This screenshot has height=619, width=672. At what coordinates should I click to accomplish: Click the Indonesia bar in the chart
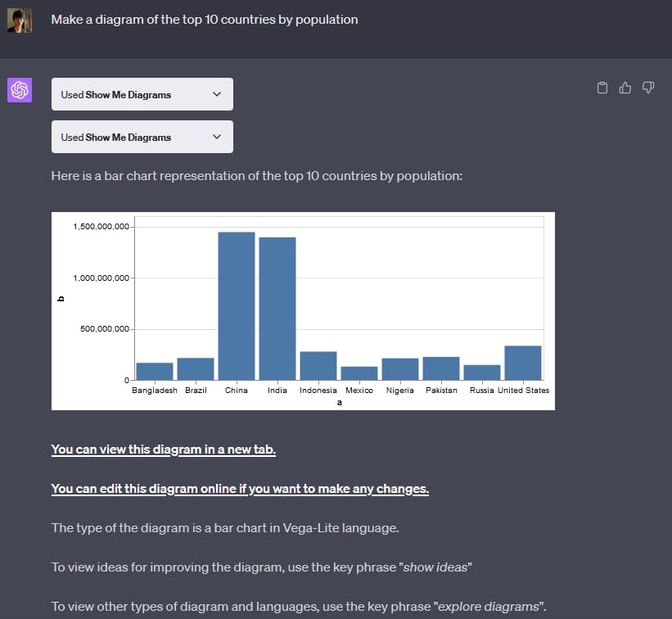pyautogui.click(x=318, y=366)
